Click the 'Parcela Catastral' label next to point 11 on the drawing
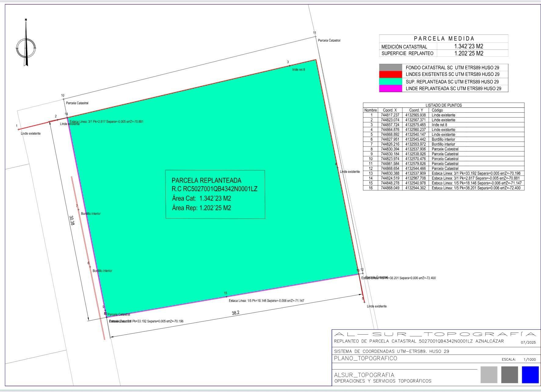Screen dimensions: 541x392 click(329, 40)
